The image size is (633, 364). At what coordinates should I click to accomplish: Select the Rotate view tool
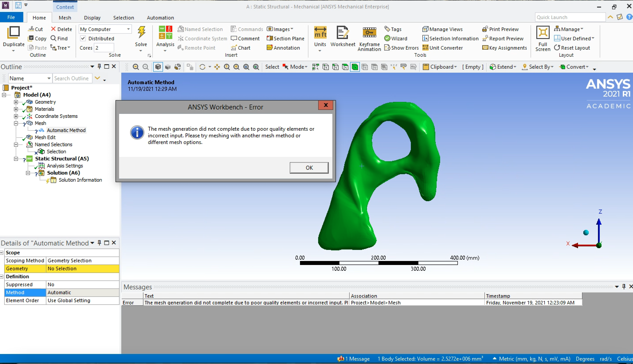tap(202, 67)
